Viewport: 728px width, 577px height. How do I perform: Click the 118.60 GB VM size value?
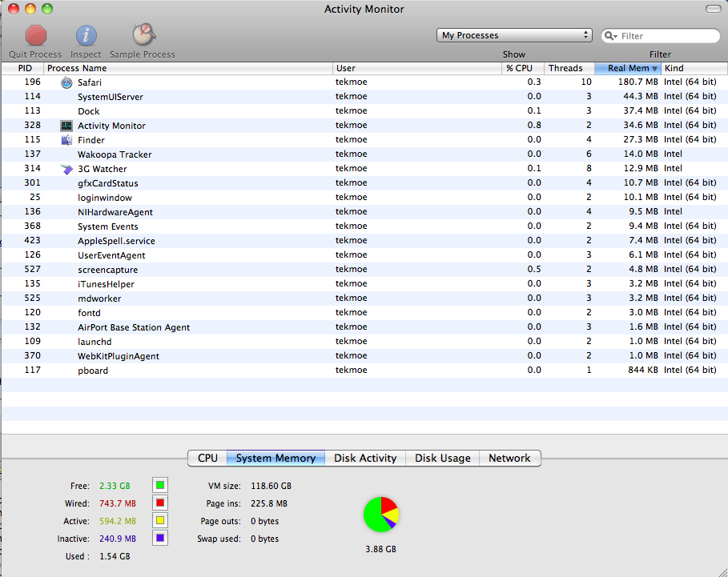coord(271,486)
